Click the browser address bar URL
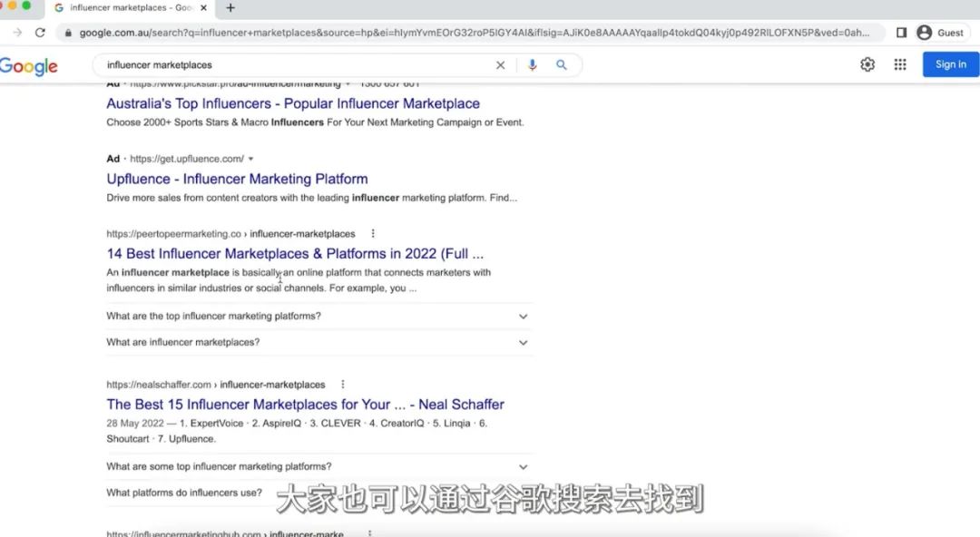 [475, 33]
